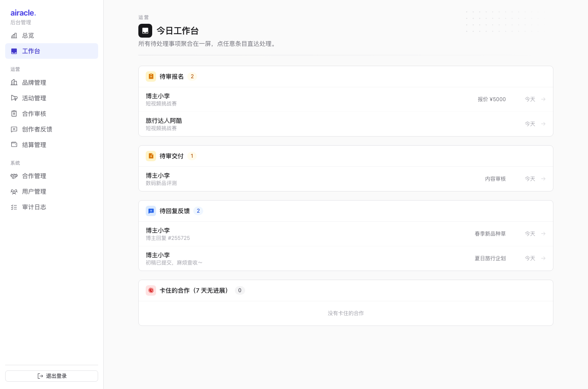Screen dimensions: 588x389
Task: Click the 合作管理 handshake icon
Action: tap(14, 176)
